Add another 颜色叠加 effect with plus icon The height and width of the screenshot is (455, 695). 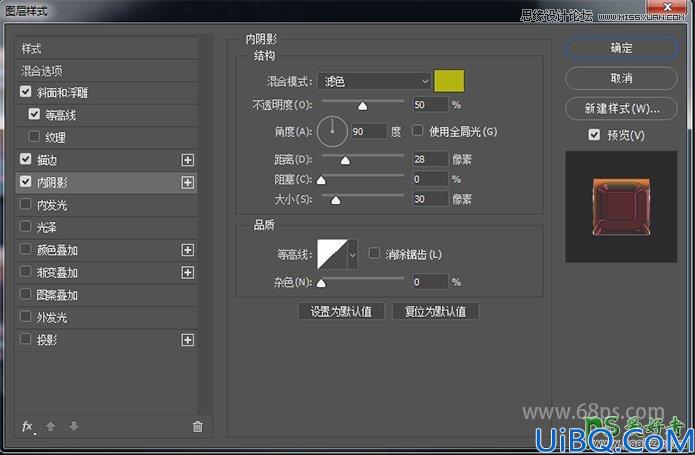(188, 250)
